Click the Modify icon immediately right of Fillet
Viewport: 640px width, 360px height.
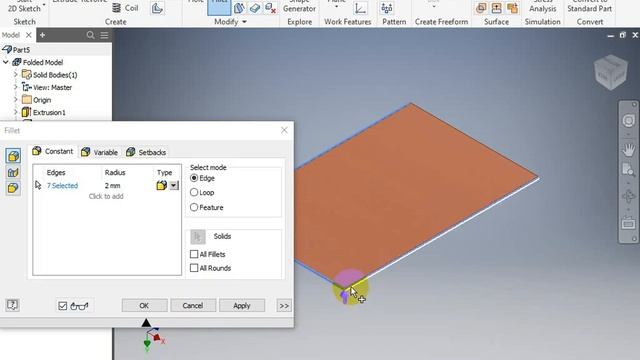click(240, 8)
